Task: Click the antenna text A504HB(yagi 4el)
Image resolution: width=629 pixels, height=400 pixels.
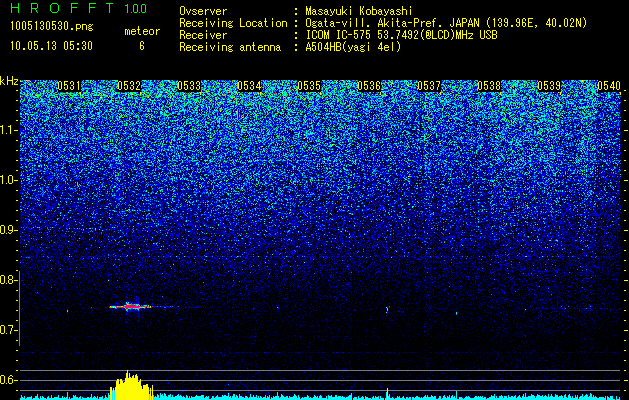Action: pos(353,47)
